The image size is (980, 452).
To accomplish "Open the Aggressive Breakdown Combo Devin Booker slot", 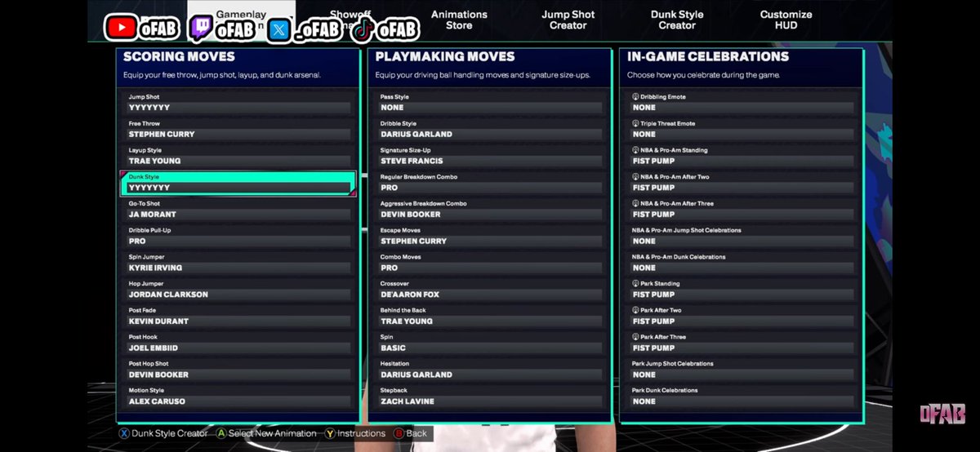I will (490, 210).
